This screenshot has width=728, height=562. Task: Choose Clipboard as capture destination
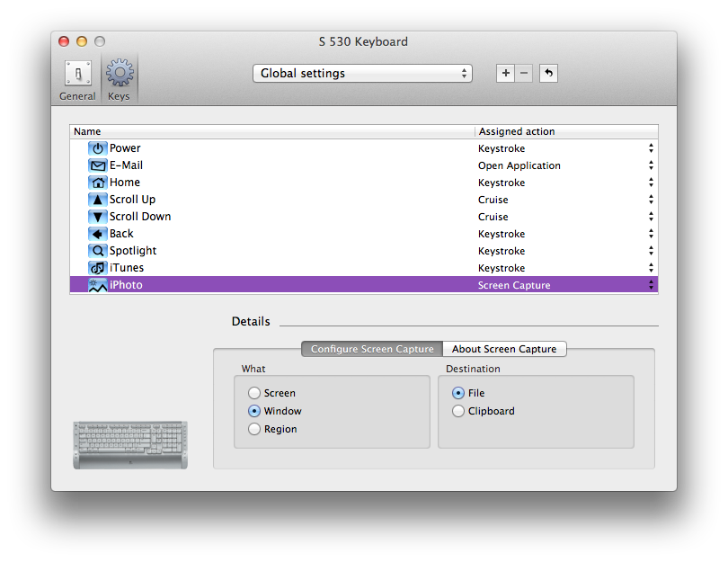pyautogui.click(x=458, y=411)
